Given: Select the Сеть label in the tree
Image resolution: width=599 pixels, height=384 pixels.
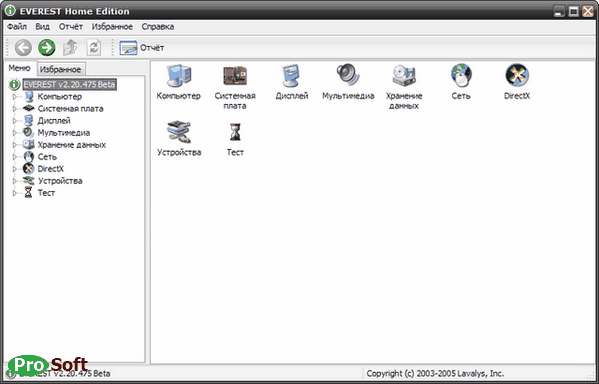Looking at the screenshot, I should click(x=47, y=157).
